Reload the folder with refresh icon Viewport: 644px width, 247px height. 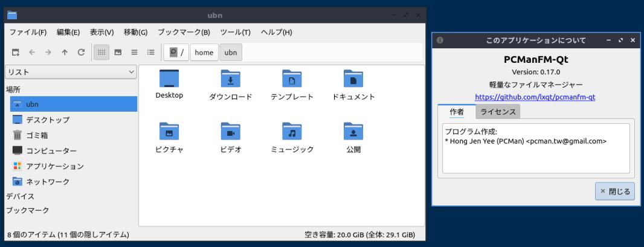[82, 52]
